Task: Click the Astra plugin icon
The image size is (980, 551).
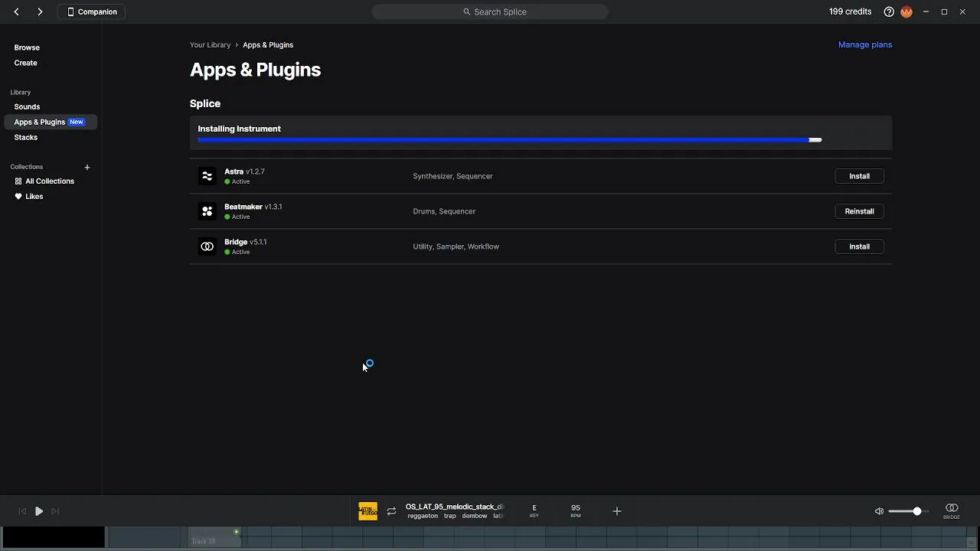Action: point(207,176)
